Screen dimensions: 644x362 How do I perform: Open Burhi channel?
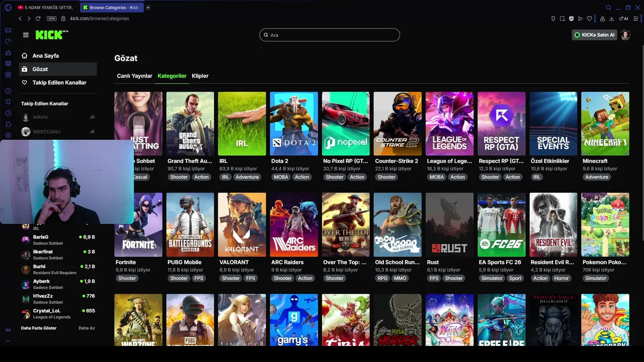[x=58, y=269]
